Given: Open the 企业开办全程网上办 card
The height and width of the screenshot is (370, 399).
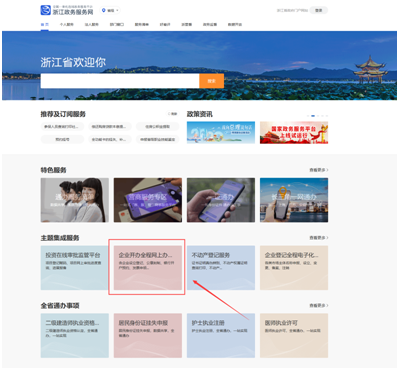Looking at the screenshot, I should 148,268.
